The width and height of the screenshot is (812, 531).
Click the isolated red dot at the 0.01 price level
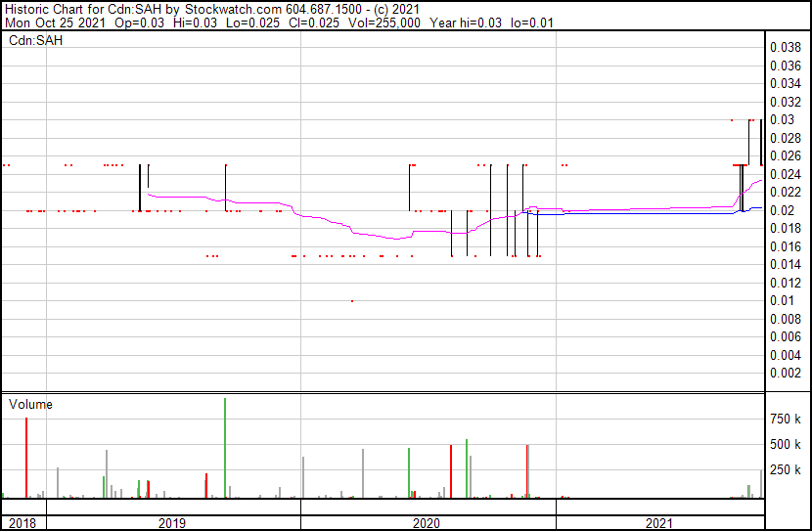point(352,301)
